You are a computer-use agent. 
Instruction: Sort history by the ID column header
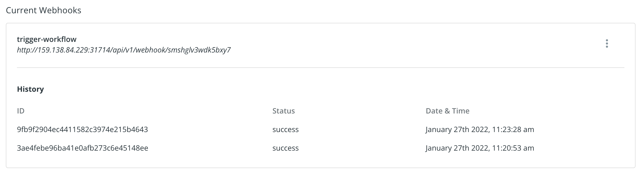(x=21, y=111)
